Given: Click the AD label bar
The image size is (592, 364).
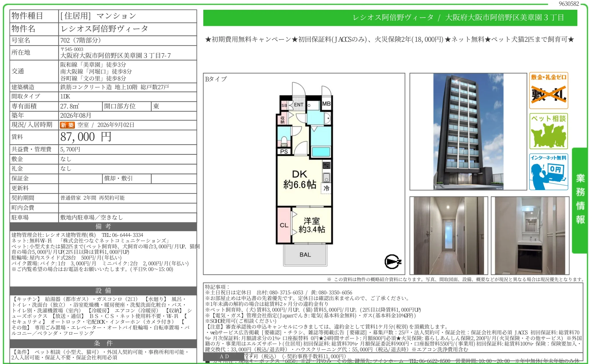Looking at the screenshot, I should coord(224,357).
